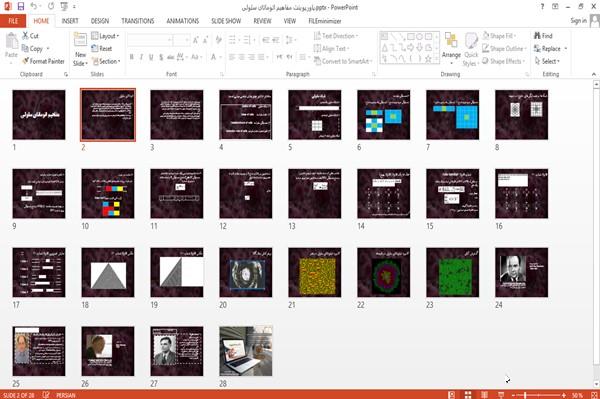Click Decrease list level icon

coord(266,40)
